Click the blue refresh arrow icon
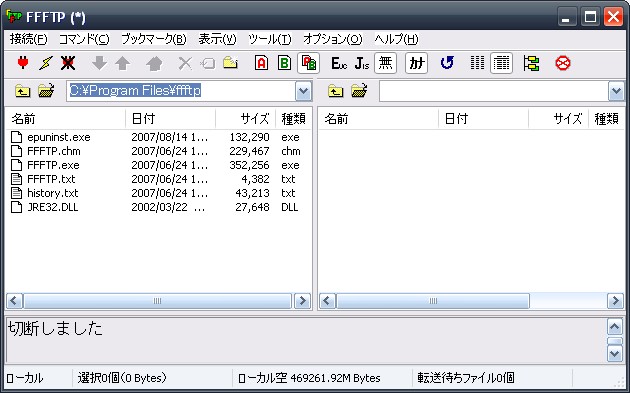The height and width of the screenshot is (393, 630). point(447,63)
